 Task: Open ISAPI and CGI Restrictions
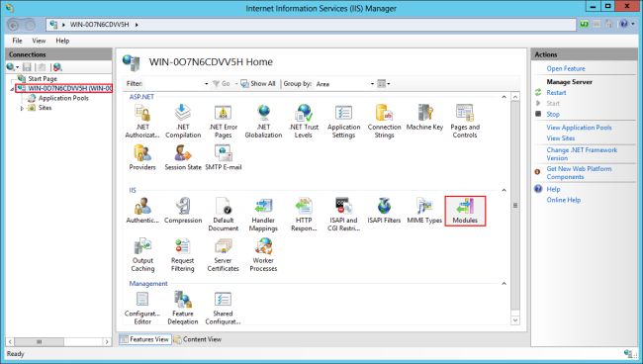tap(343, 215)
